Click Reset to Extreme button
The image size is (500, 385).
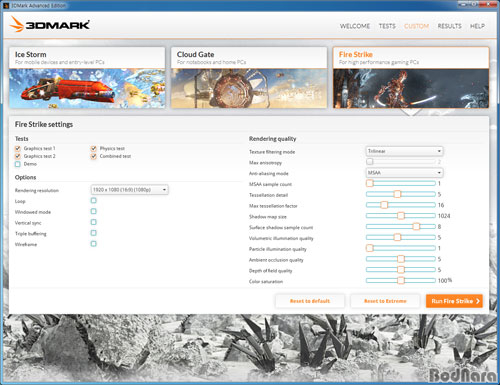pos(385,301)
